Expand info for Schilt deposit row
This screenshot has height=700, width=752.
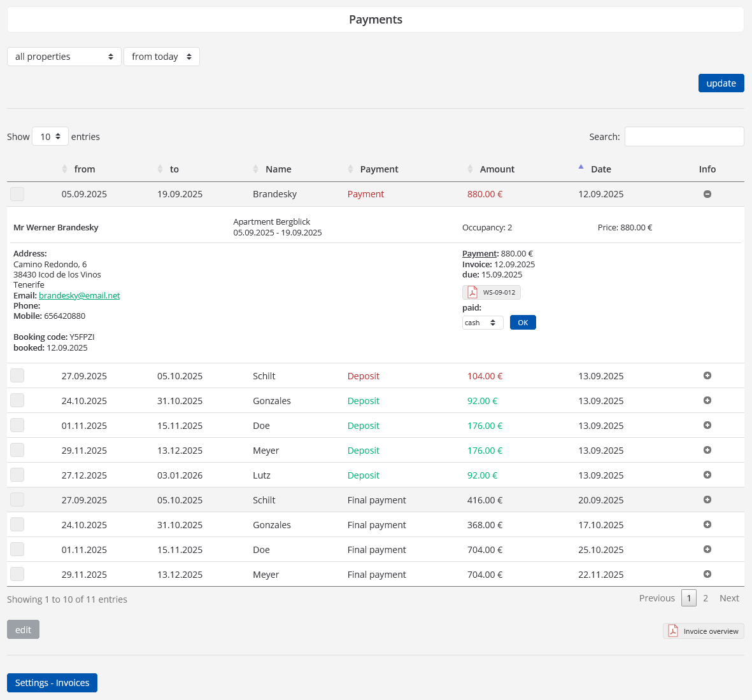coord(707,376)
